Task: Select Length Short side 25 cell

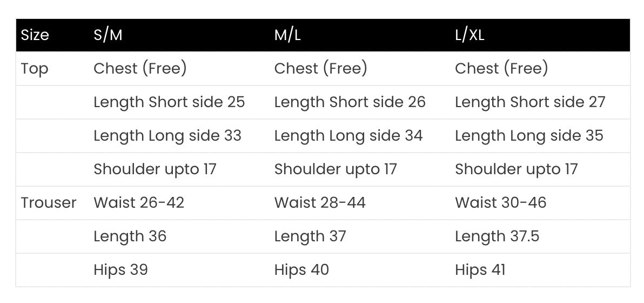Action: coord(169,102)
